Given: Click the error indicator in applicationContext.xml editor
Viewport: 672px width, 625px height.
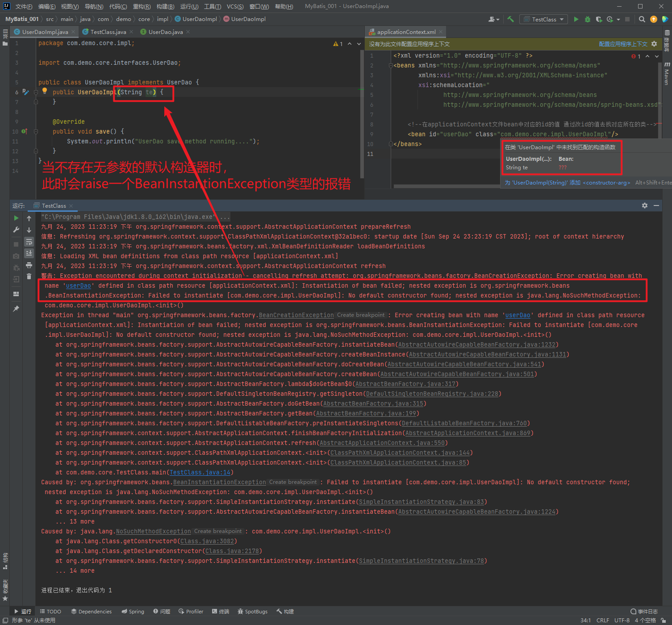Looking at the screenshot, I should click(636, 56).
